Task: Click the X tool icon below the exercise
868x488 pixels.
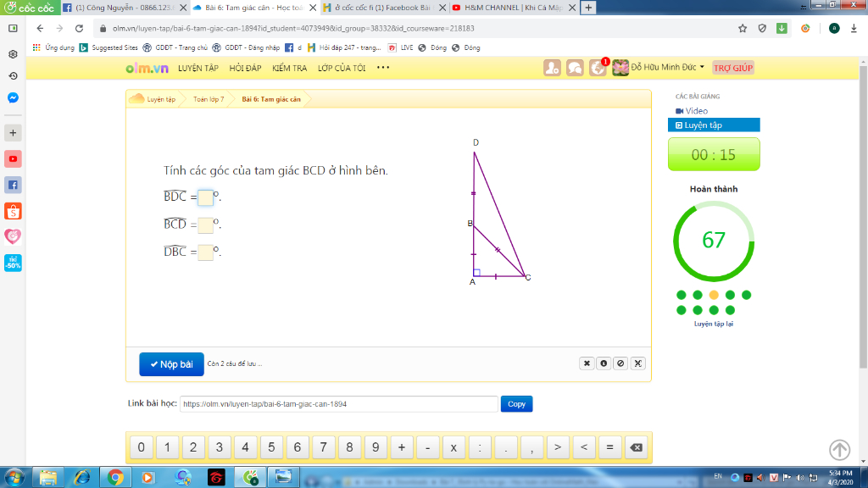Action: point(587,363)
